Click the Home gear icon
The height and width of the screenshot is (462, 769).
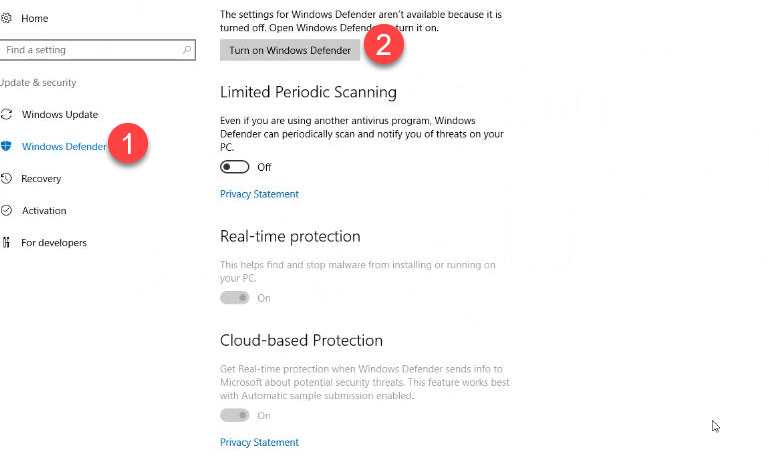click(x=6, y=19)
